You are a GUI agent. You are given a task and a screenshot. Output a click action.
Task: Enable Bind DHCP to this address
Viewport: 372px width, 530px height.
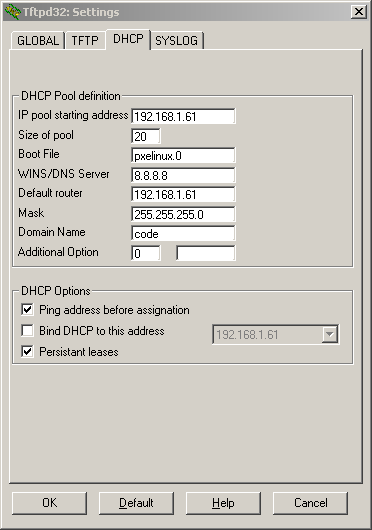(27, 331)
